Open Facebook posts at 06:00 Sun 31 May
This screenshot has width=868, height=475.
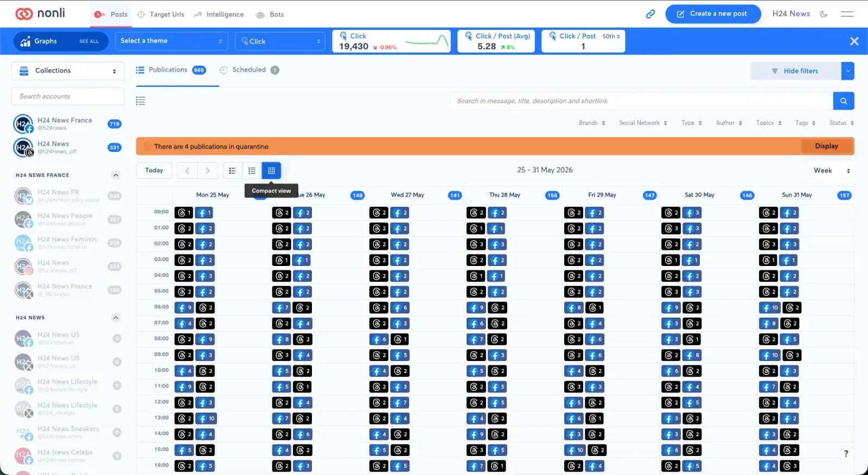point(769,308)
